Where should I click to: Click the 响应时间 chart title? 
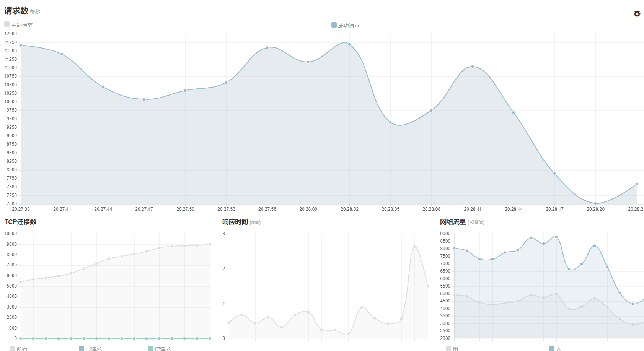(235, 222)
